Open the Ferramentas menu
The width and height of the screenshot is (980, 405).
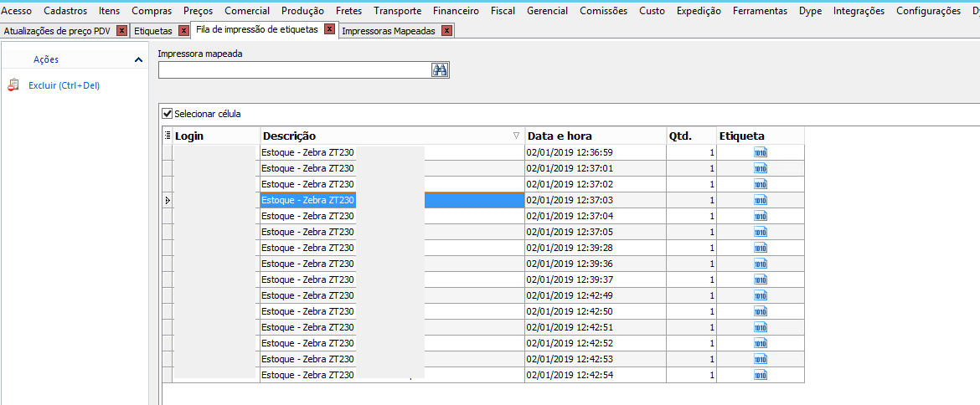coord(760,11)
